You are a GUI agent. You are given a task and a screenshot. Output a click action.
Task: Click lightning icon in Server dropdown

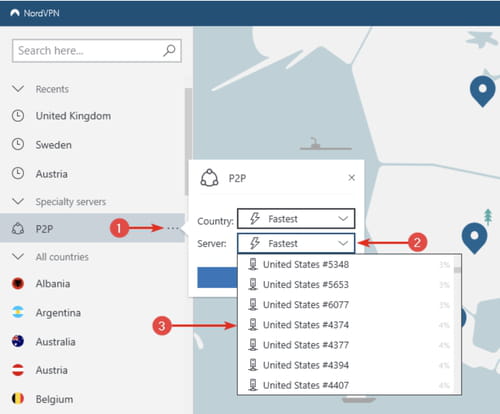coord(255,243)
